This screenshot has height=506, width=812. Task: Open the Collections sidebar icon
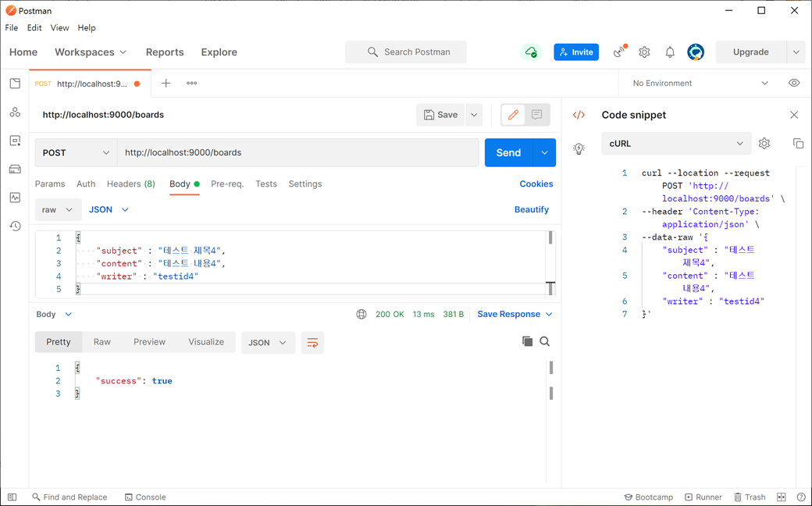[x=15, y=84]
